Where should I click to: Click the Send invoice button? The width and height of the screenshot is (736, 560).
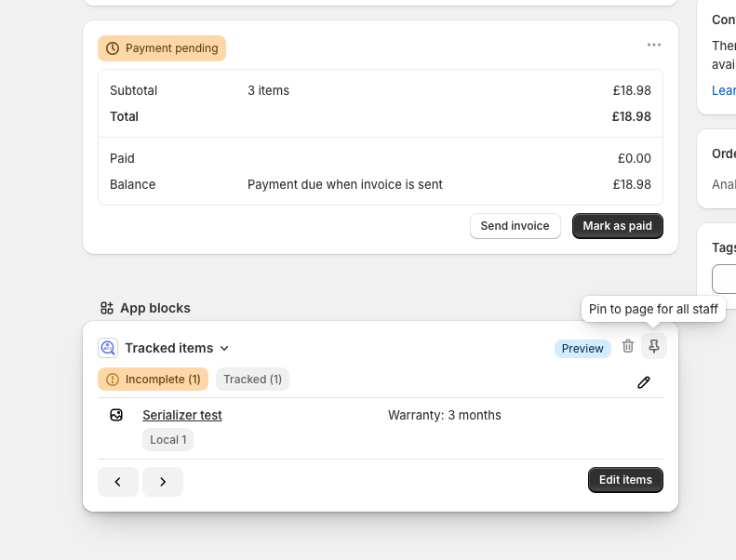515,226
